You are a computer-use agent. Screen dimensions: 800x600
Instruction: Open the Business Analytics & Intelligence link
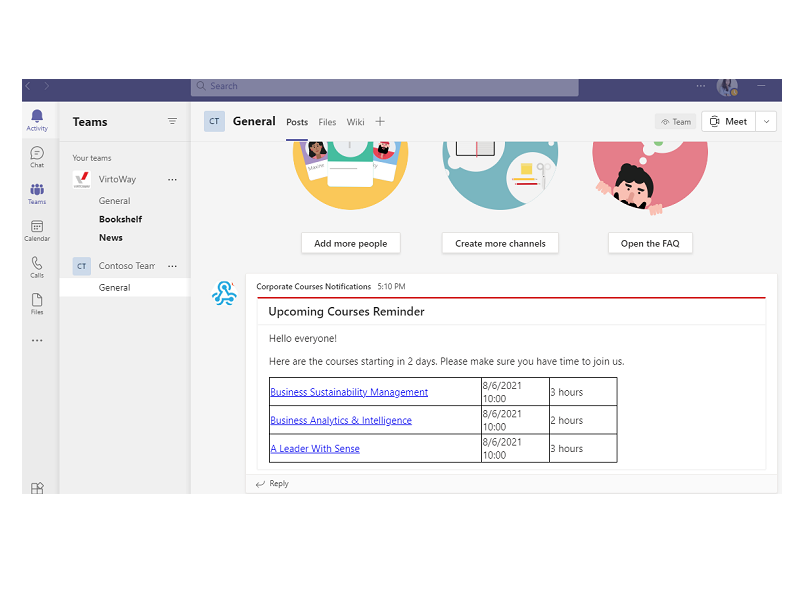[x=341, y=420]
